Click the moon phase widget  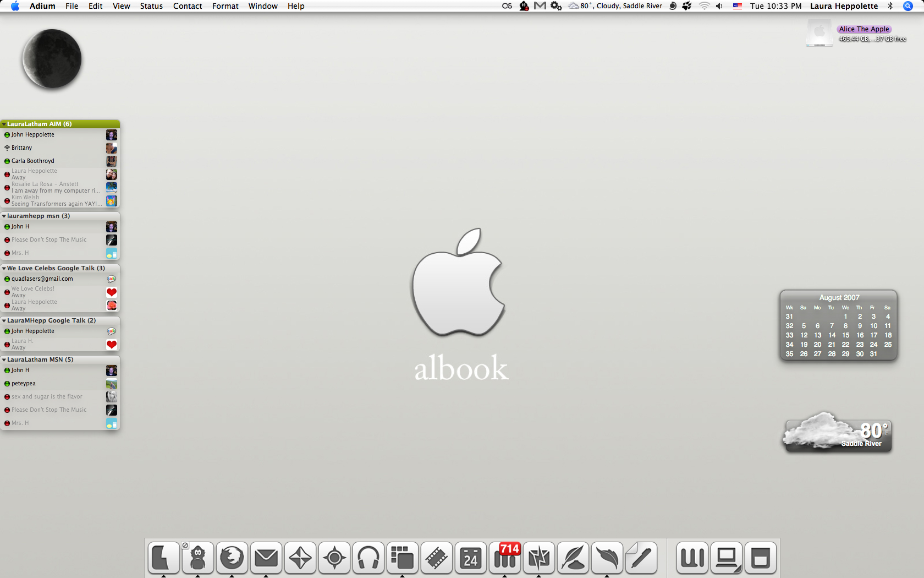pos(52,59)
